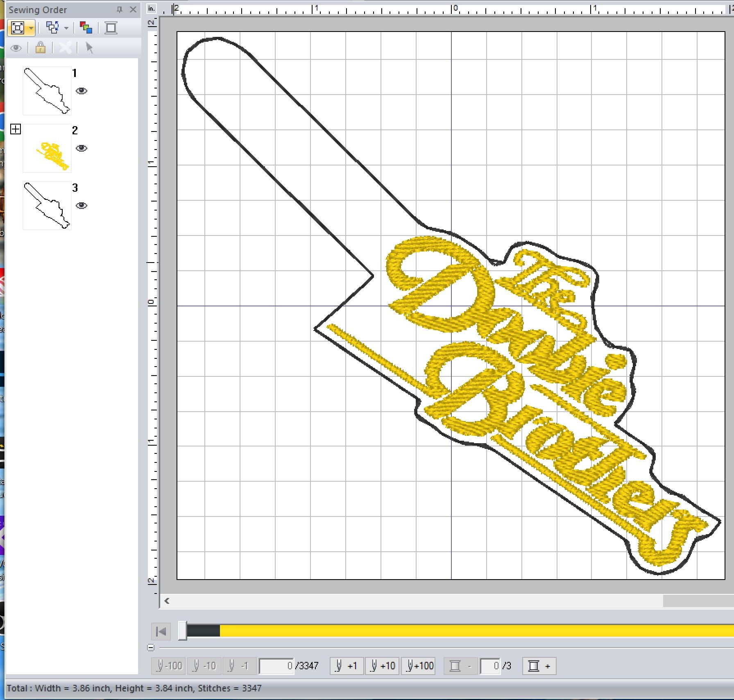Toggle visibility eye for sewing item 1
Image resolution: width=734 pixels, height=700 pixels.
tap(82, 91)
